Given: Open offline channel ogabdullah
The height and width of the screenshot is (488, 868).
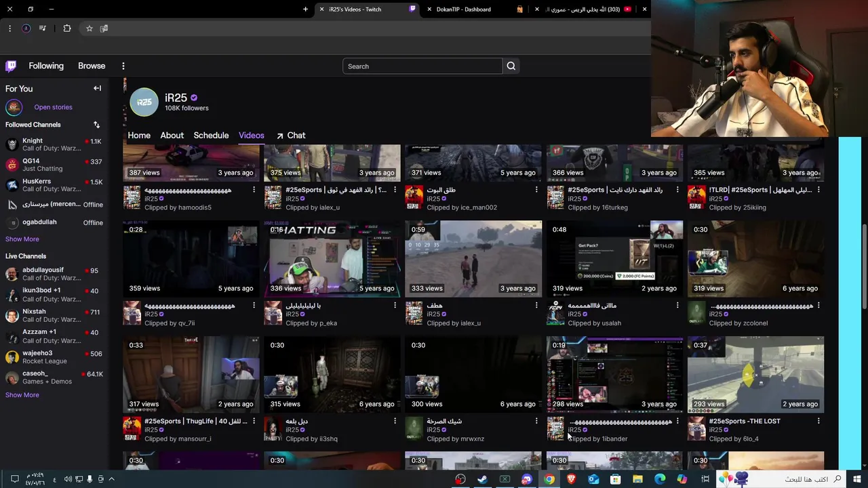Looking at the screenshot, I should click(x=54, y=222).
